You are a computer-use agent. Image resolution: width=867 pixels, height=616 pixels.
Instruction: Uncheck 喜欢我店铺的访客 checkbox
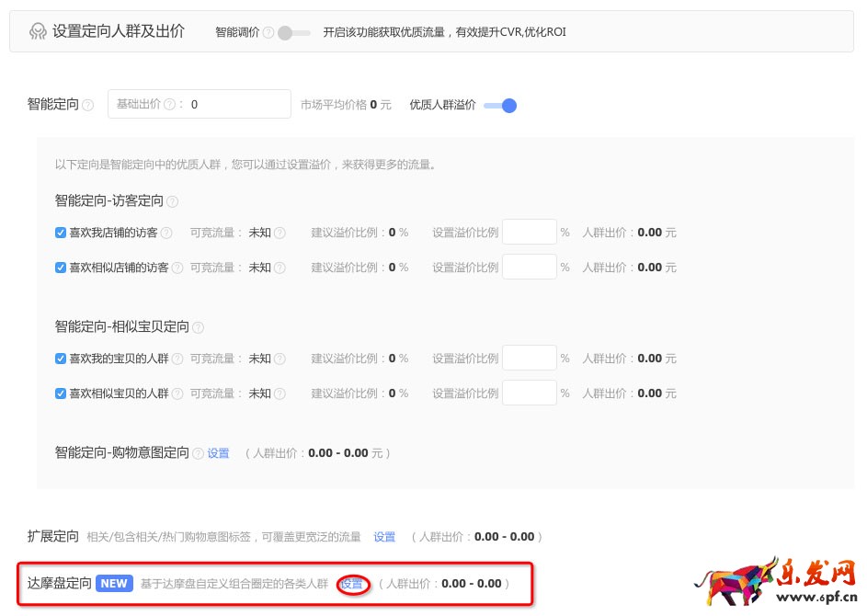click(61, 234)
